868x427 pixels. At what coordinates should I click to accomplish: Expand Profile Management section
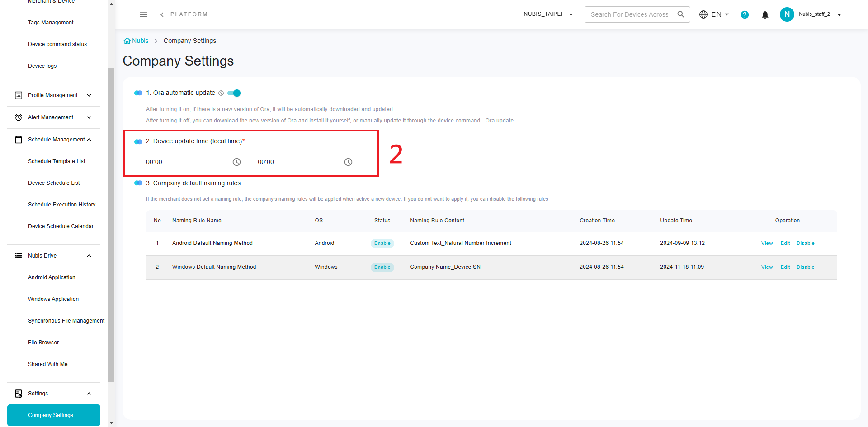coord(89,95)
